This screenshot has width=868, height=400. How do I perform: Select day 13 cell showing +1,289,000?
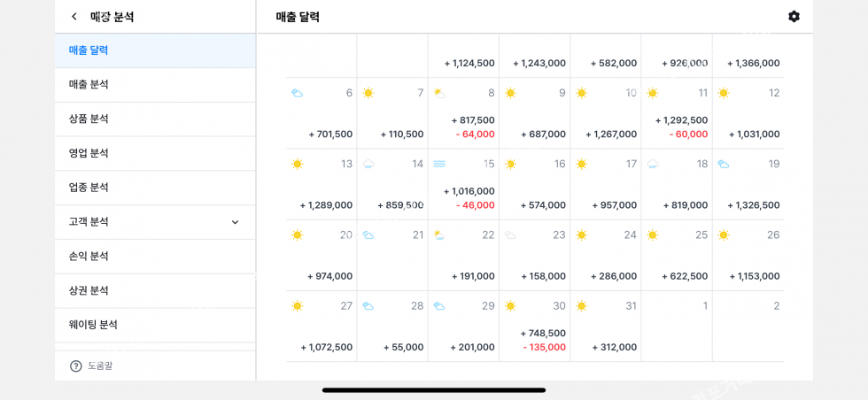[x=322, y=184]
